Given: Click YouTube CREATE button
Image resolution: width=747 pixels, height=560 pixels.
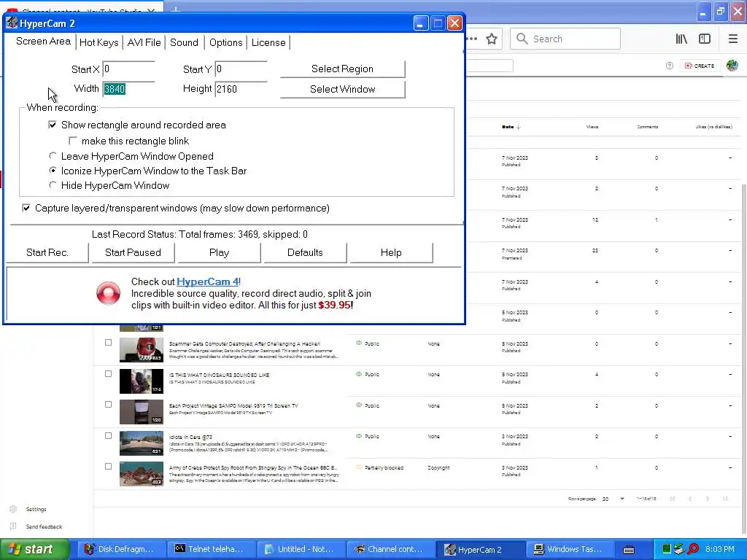Looking at the screenshot, I should coord(700,66).
